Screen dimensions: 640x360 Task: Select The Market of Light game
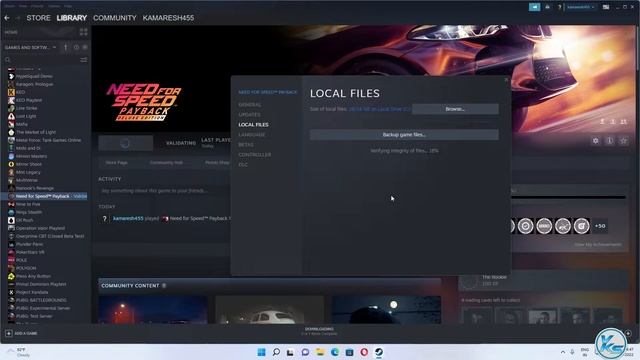pos(36,132)
